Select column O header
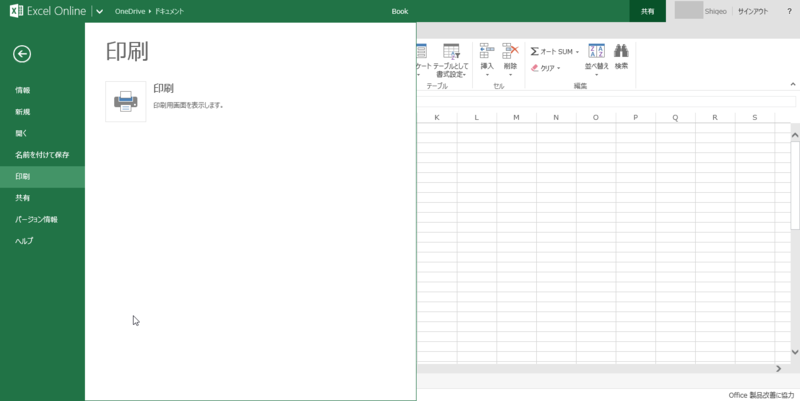This screenshot has width=800, height=401. coord(595,117)
